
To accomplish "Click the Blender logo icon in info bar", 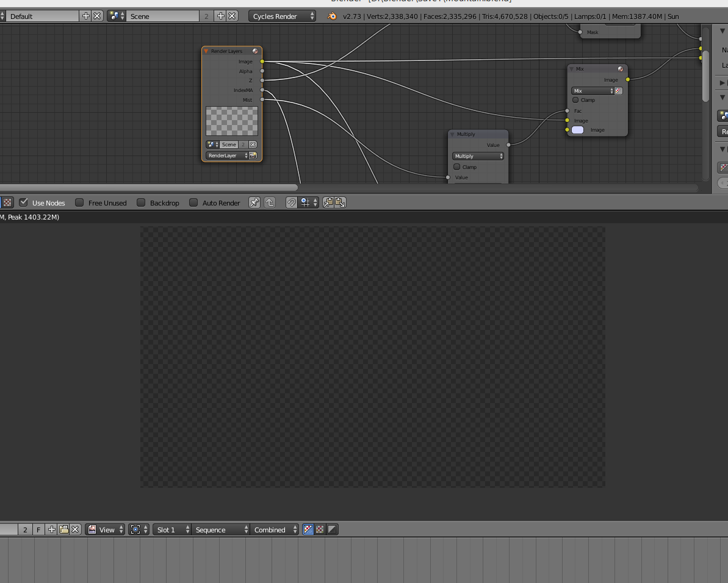I will coord(331,16).
